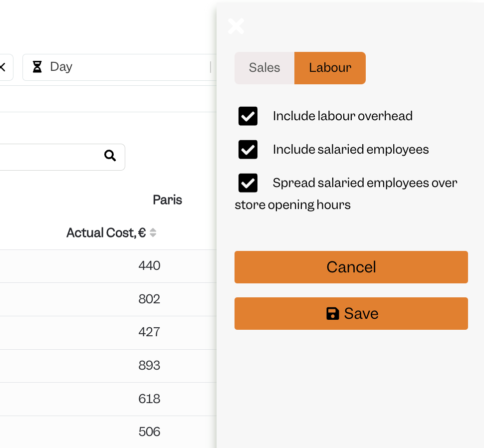Click the Cancel button
484x448 pixels.
point(351,267)
